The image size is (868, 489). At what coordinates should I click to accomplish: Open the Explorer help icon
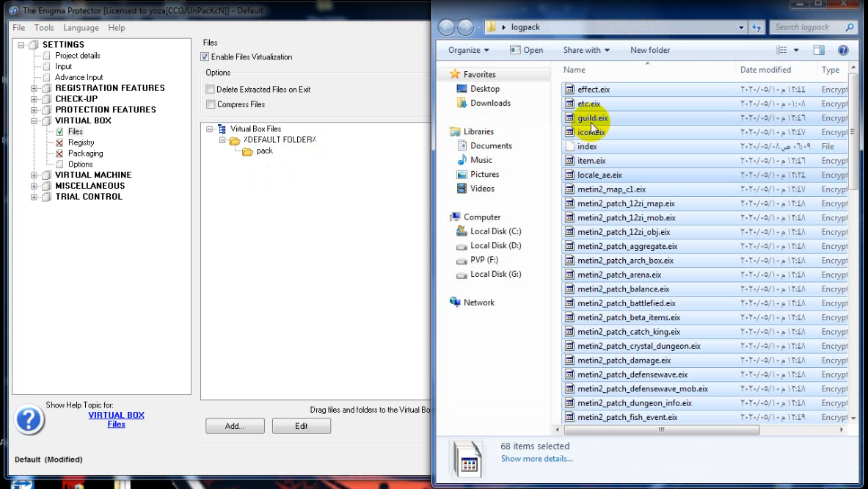843,51
